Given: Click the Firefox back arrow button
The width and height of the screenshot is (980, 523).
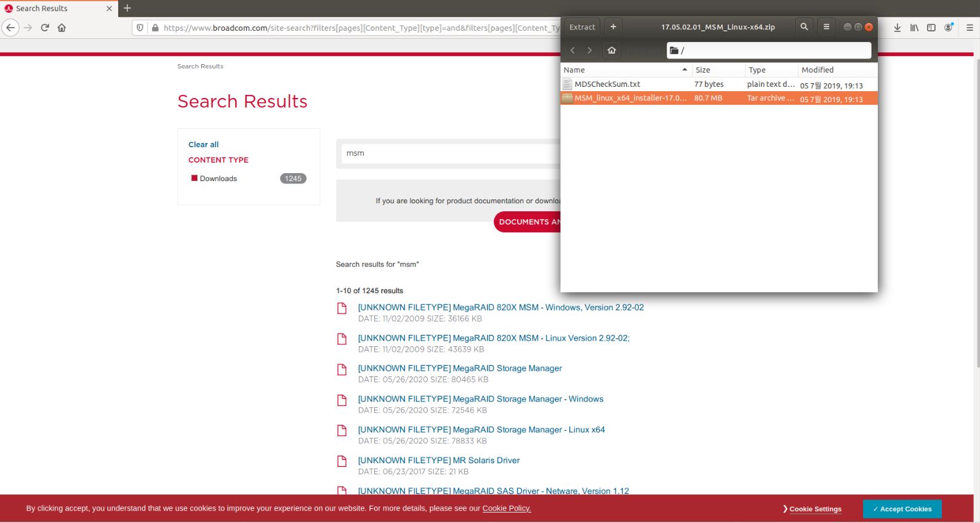Looking at the screenshot, I should pos(10,28).
